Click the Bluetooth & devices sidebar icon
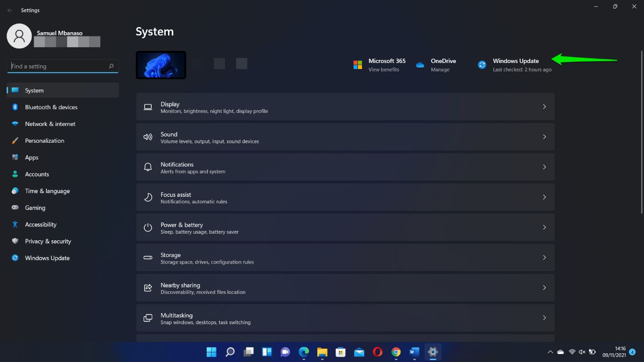The width and height of the screenshot is (644, 362). click(15, 107)
